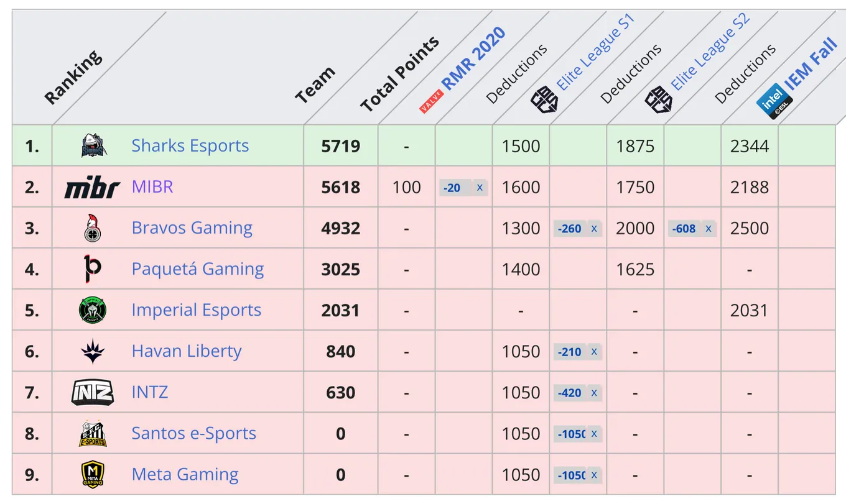
Task: Select Paquetá Gaming's total points 3025
Action: pyautogui.click(x=341, y=269)
